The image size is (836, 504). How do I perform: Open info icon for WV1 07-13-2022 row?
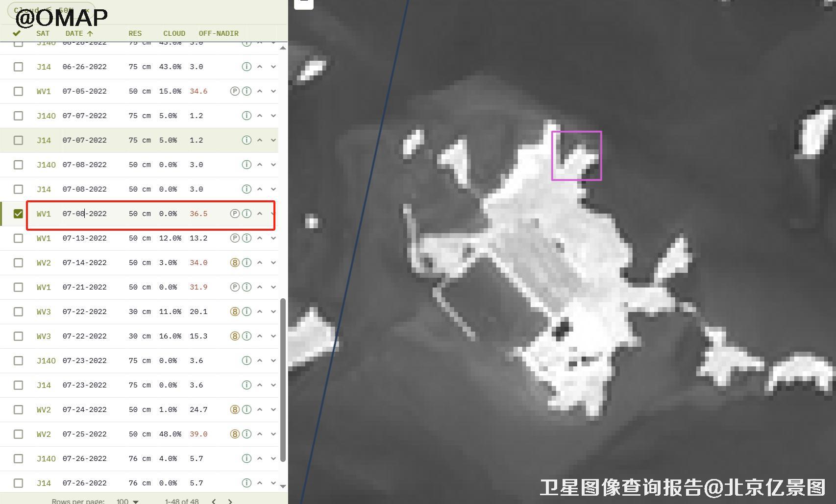246,238
